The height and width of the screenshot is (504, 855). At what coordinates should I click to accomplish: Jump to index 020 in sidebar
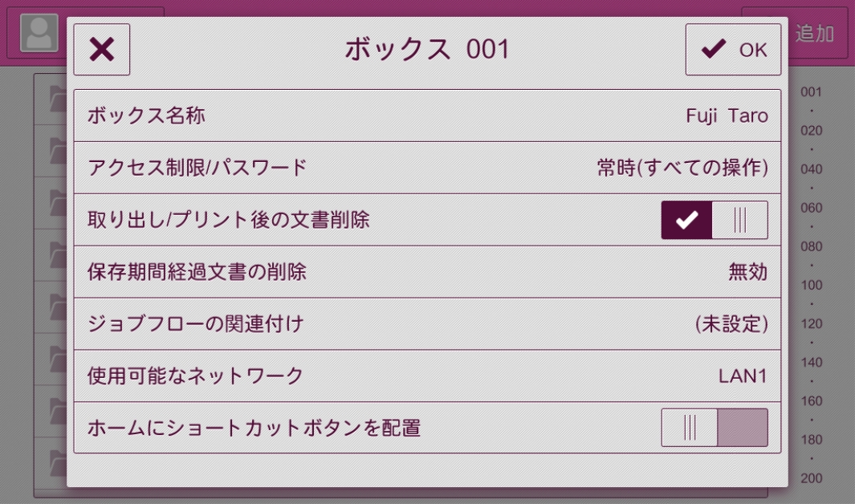pyautogui.click(x=811, y=131)
